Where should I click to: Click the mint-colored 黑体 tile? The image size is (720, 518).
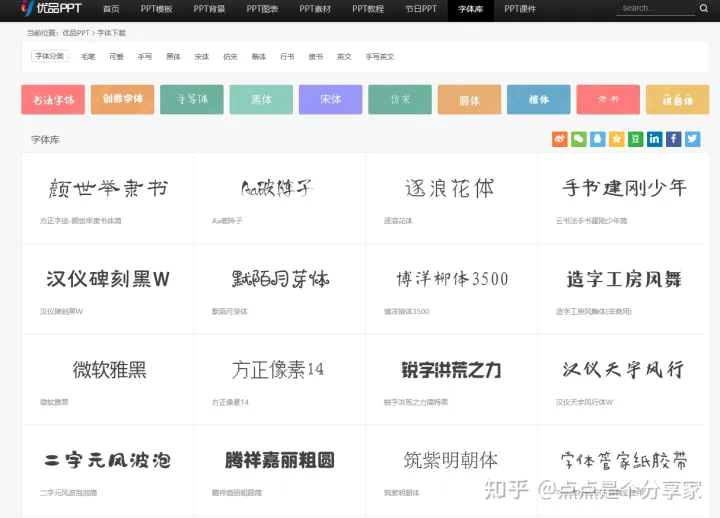261,99
